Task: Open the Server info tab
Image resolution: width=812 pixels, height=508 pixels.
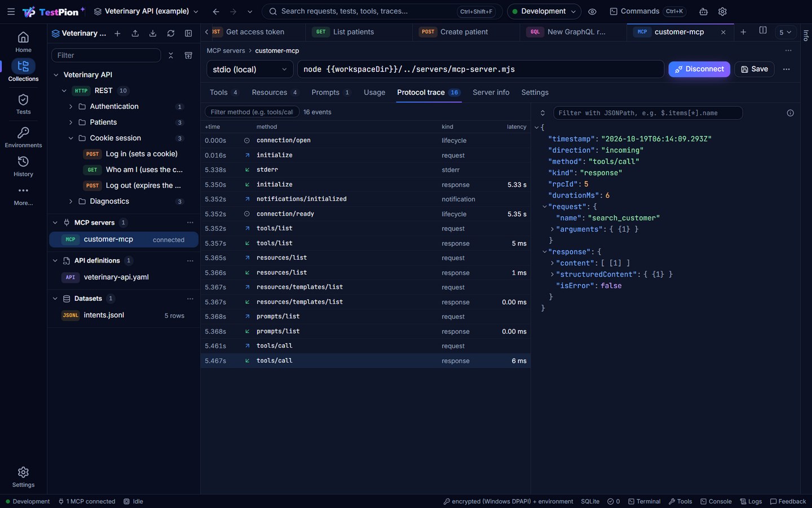Action: pos(491,93)
